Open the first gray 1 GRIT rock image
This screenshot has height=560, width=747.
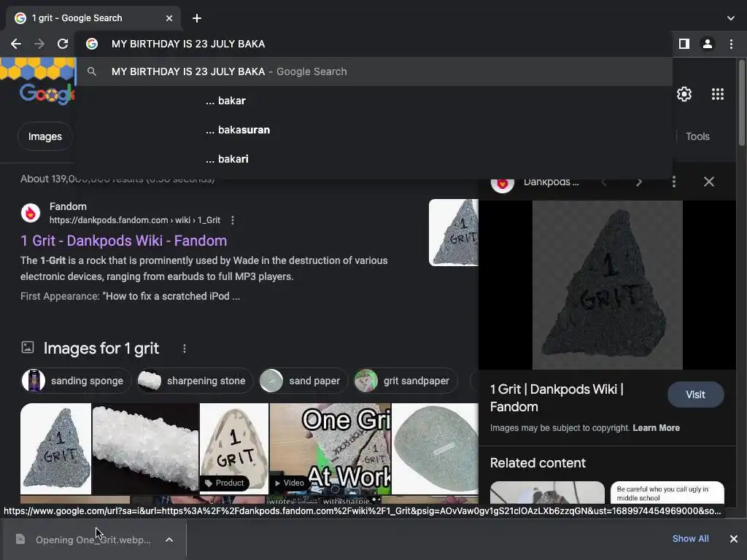(55, 448)
